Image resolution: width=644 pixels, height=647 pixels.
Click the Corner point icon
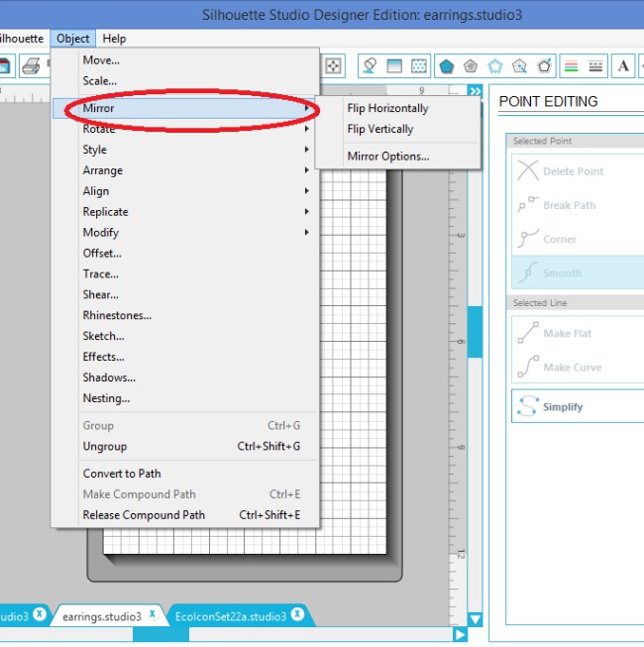click(x=528, y=238)
